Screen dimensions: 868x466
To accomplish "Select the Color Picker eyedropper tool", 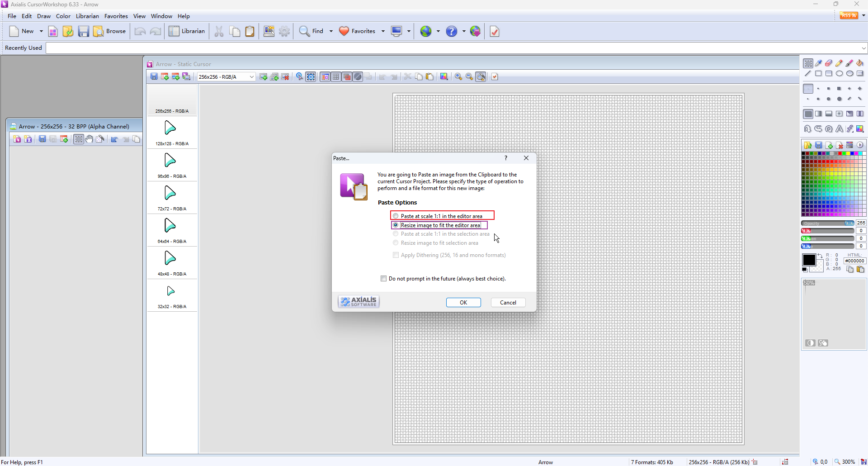I will coord(818,63).
